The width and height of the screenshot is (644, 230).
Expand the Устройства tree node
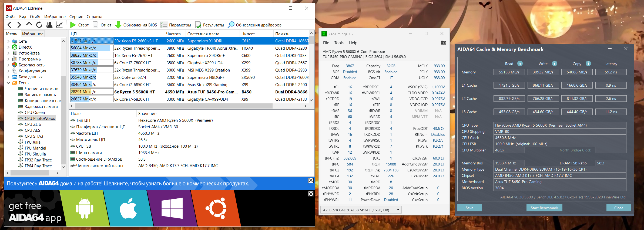coord(8,53)
